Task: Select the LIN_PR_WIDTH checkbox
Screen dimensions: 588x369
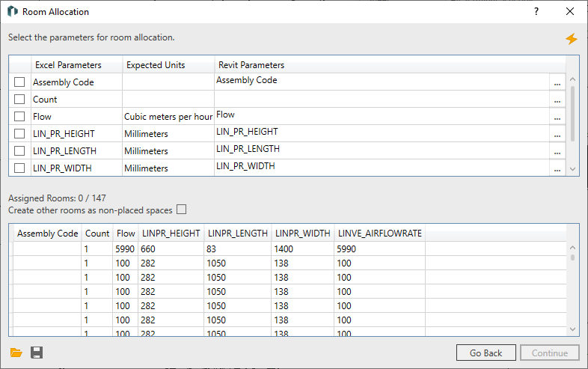Action: pyautogui.click(x=19, y=168)
